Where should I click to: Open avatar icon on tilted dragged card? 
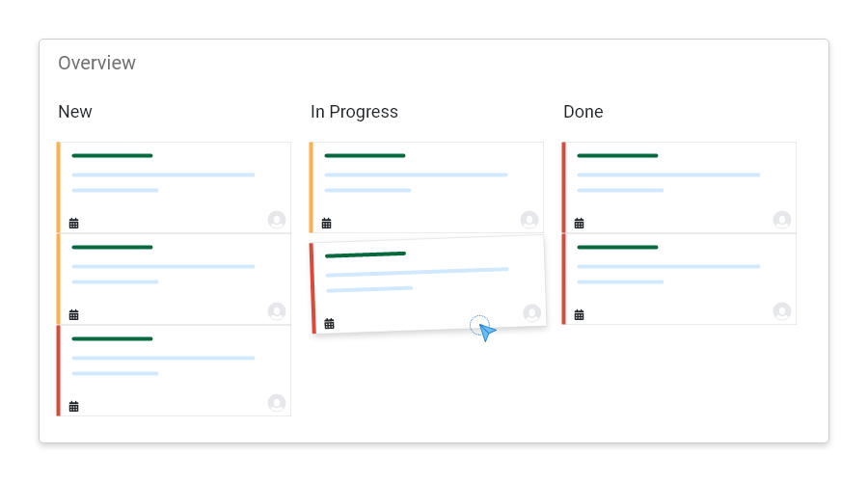[532, 313]
